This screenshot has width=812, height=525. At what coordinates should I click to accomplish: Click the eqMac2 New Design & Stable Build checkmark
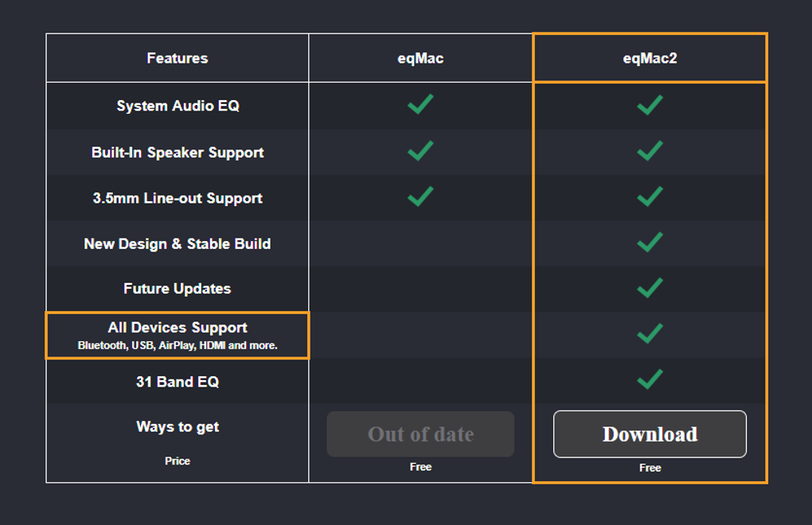click(650, 242)
